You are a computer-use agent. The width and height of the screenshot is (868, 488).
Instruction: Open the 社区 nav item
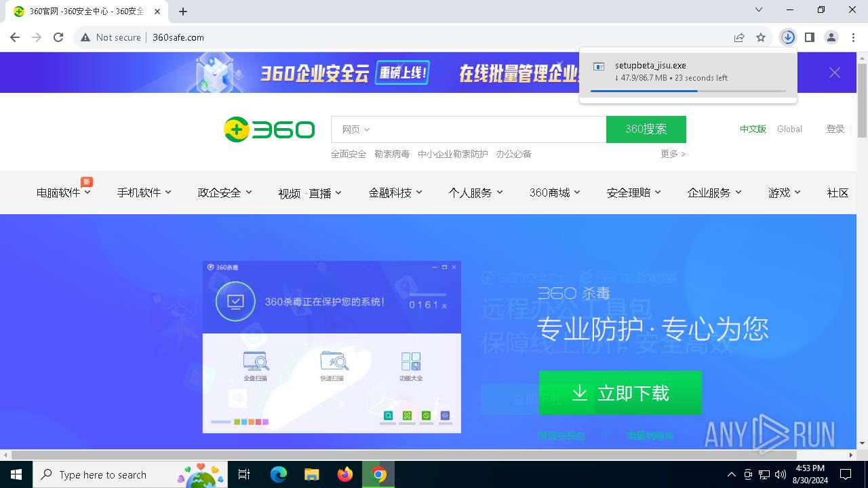pyautogui.click(x=838, y=192)
